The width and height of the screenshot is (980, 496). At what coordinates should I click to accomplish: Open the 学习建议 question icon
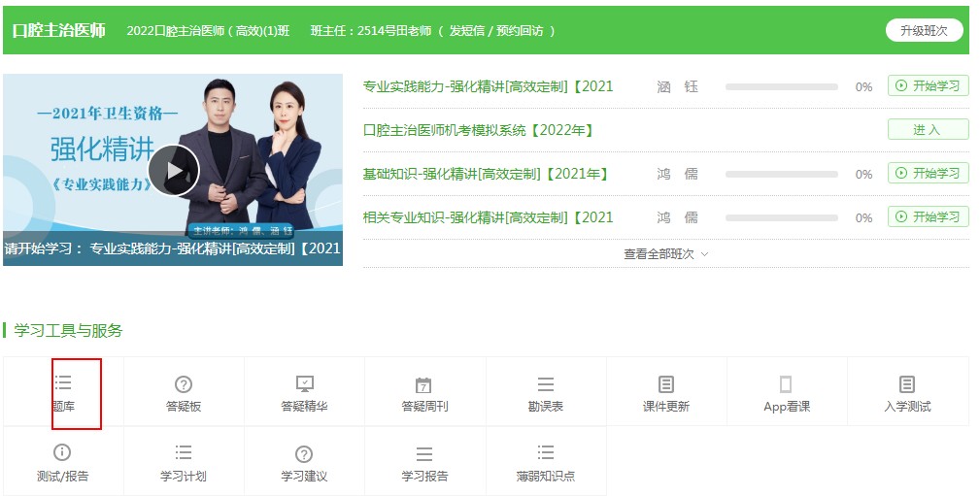[x=304, y=454]
